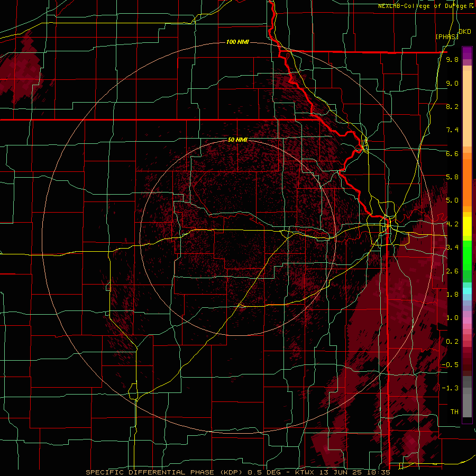This screenshot has height=476, width=476.
Task: Click the 4.2 value on the scale
Action: (x=452, y=224)
